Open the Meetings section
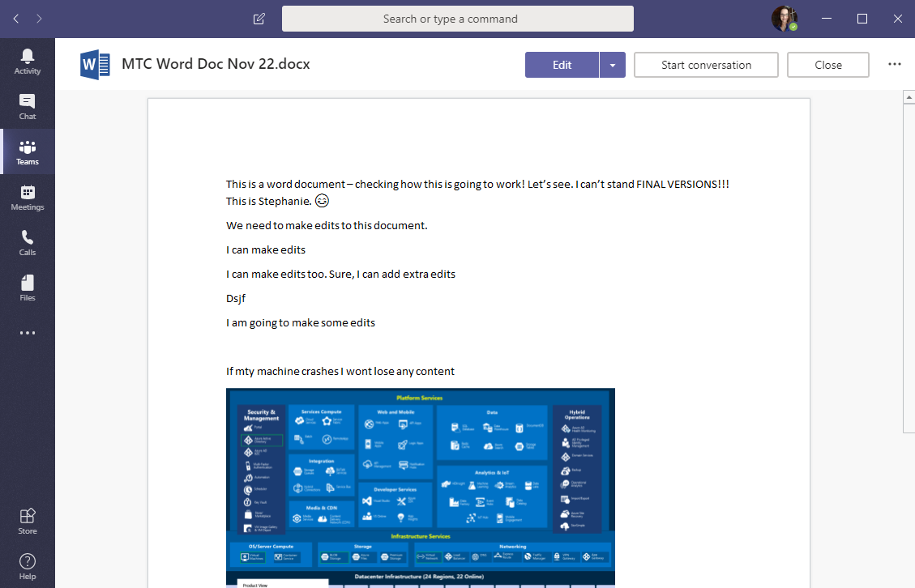This screenshot has height=588, width=915. click(x=28, y=197)
